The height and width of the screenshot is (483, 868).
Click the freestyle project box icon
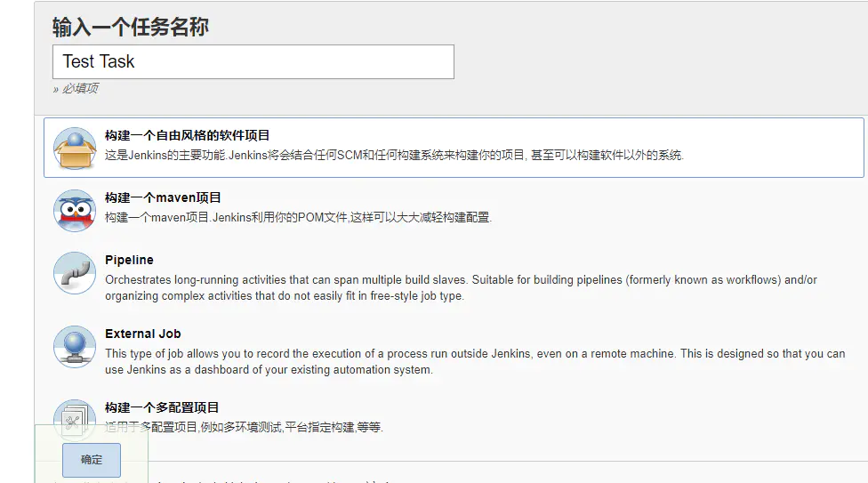[75, 149]
